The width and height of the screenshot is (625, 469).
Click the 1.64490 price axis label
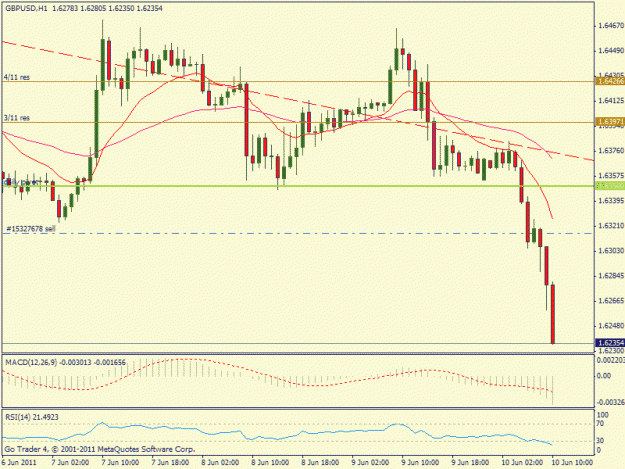611,51
